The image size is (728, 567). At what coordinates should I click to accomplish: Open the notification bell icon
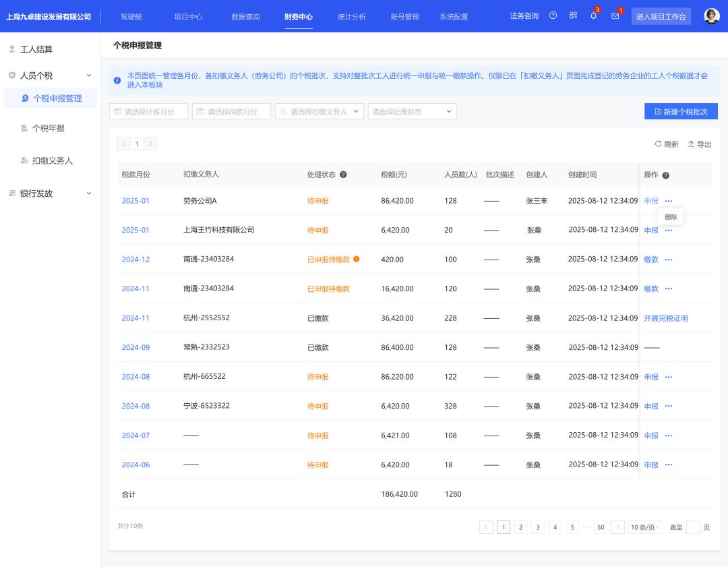pyautogui.click(x=593, y=16)
